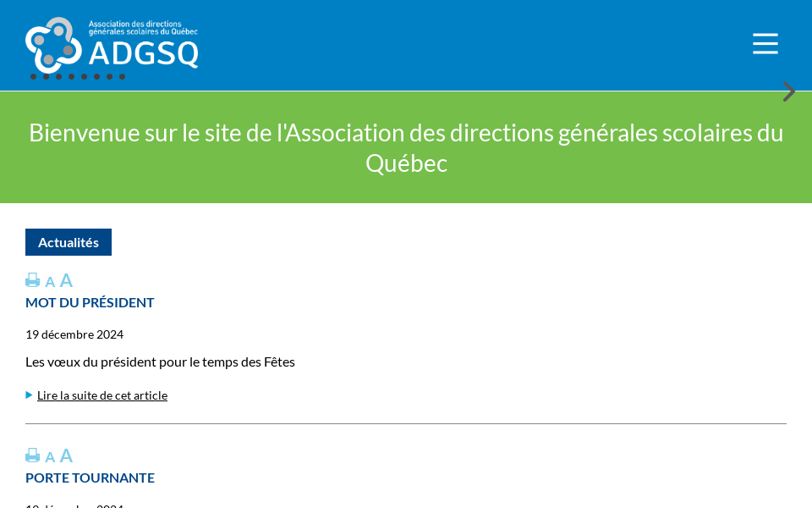Select the first carousel dot under logo
Image resolution: width=812 pixels, height=508 pixels.
[x=34, y=76]
